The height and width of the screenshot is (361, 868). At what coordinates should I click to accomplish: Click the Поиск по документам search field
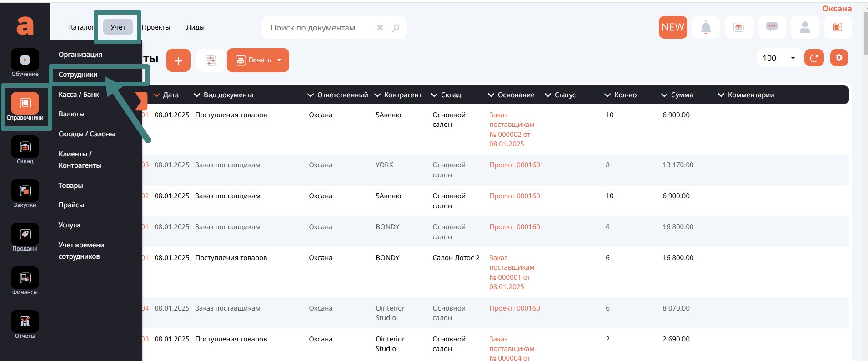[x=318, y=28]
